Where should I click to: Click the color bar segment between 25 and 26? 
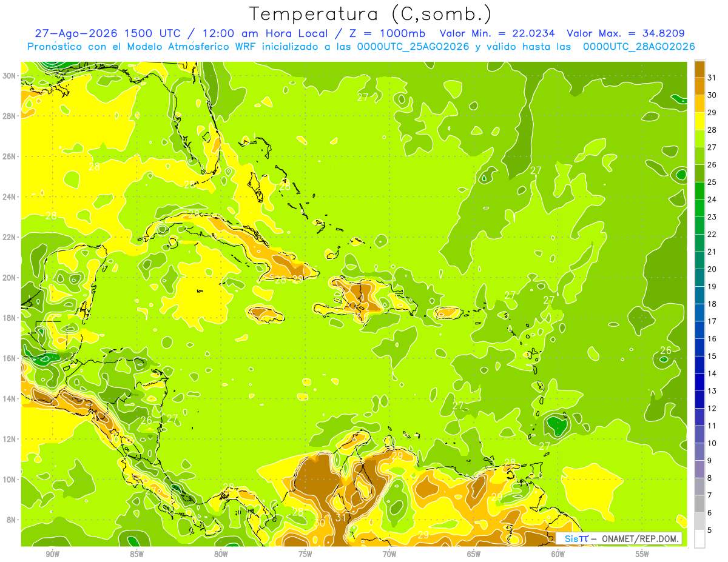coord(699,173)
